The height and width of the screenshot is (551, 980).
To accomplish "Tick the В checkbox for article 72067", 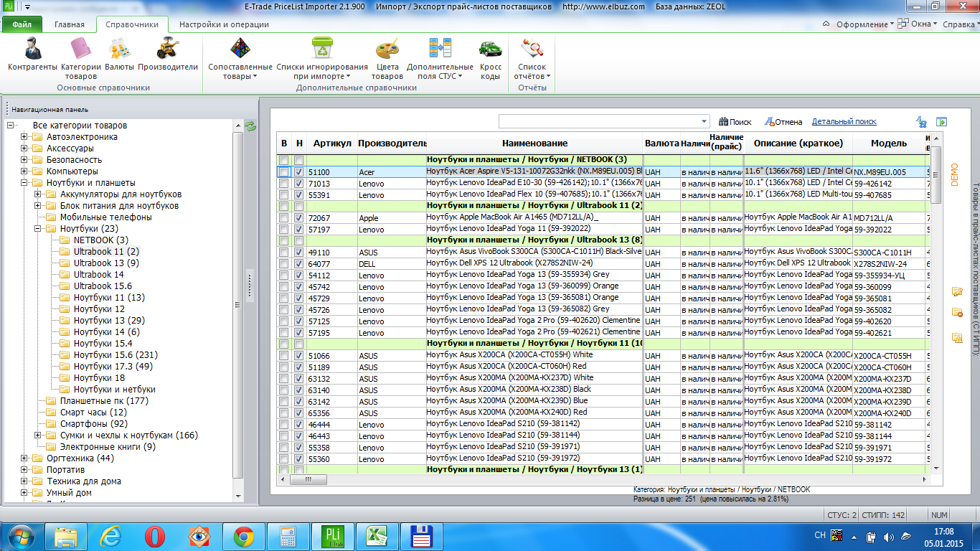I will point(284,218).
